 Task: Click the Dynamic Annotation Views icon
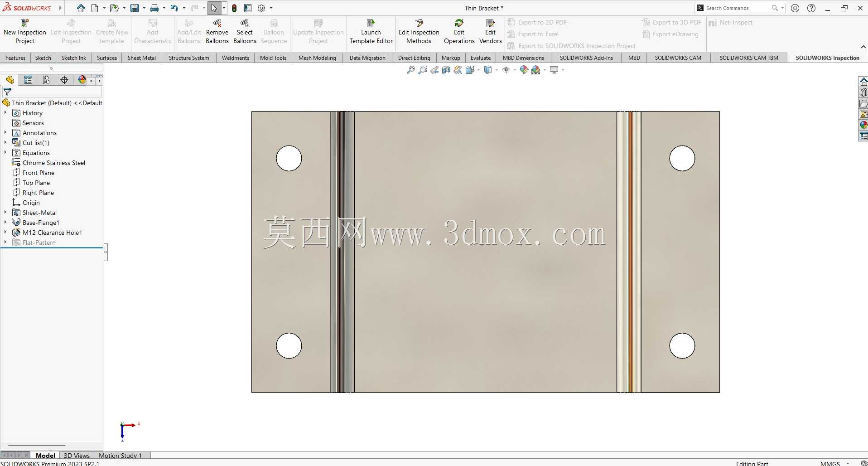click(458, 70)
